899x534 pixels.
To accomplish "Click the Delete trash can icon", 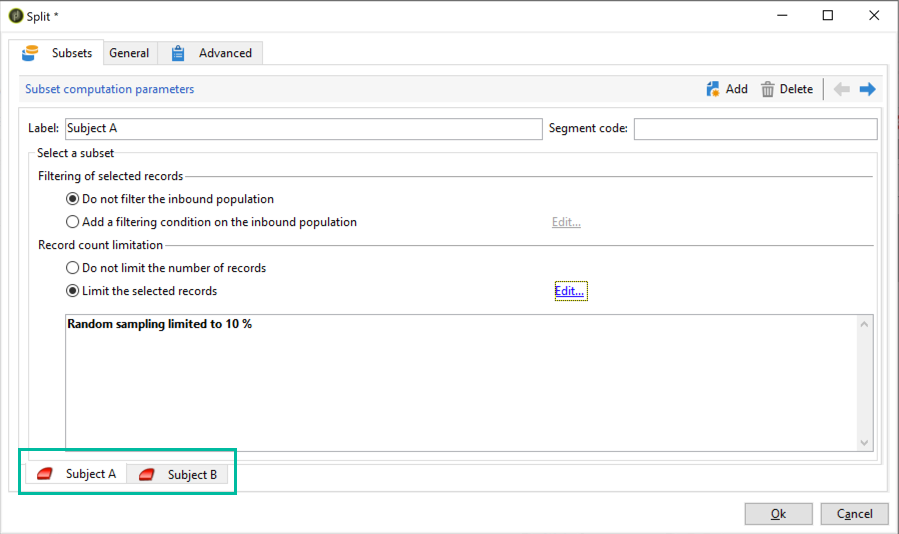I will 767,89.
